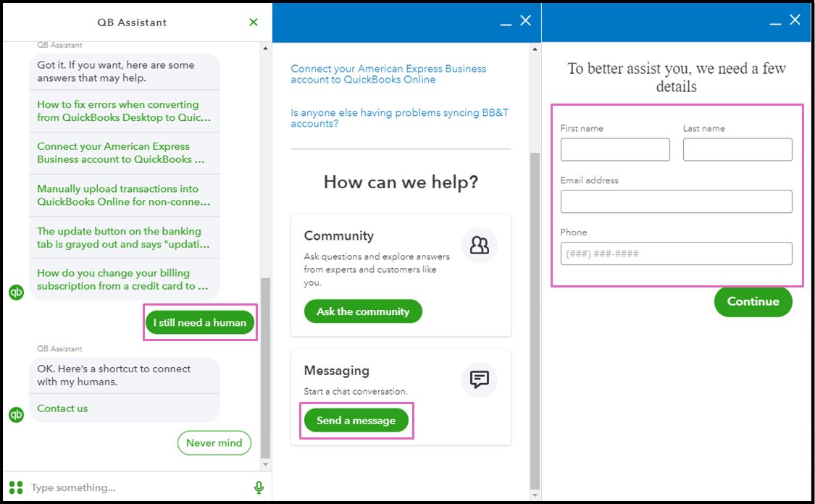
Task: Click the Never mind button
Action: 214,442
